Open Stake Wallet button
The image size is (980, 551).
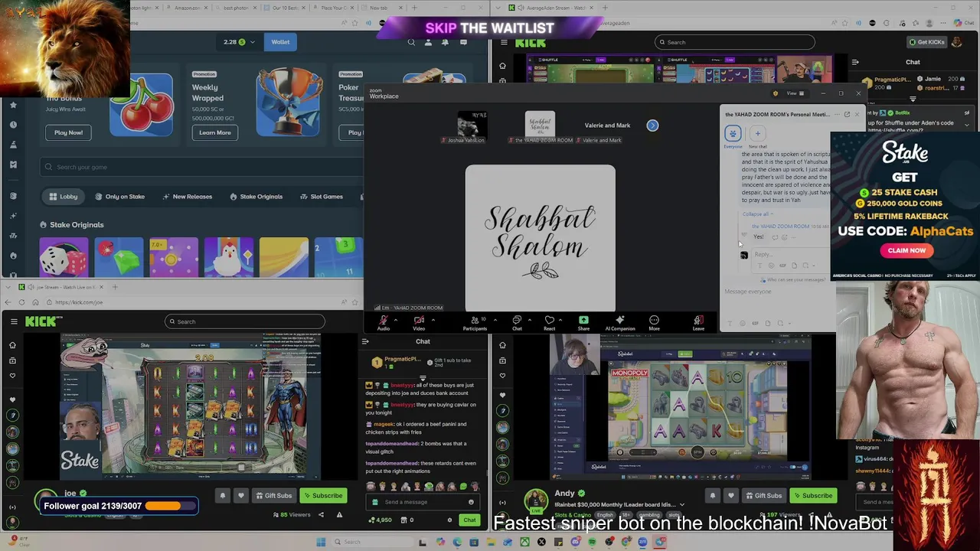point(280,42)
